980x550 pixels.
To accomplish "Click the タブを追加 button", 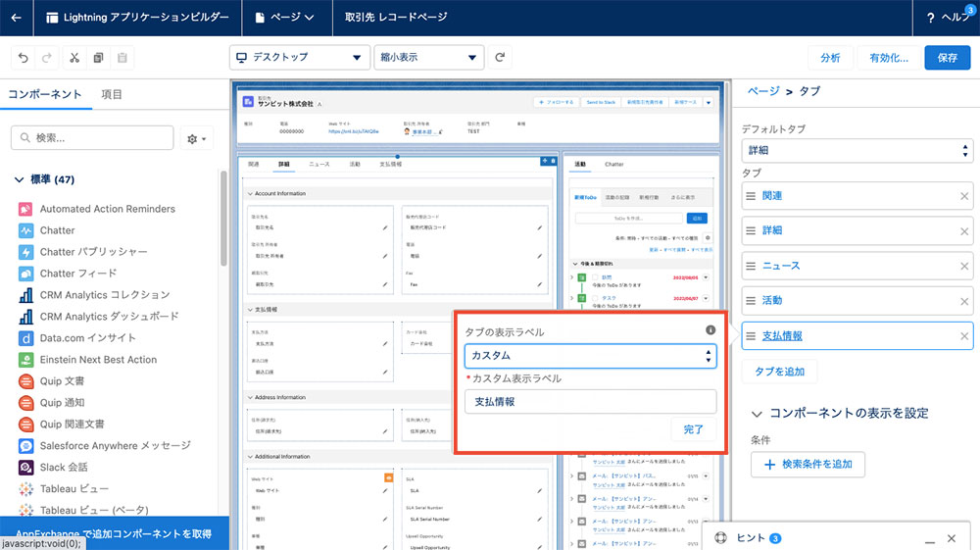I will click(x=779, y=372).
